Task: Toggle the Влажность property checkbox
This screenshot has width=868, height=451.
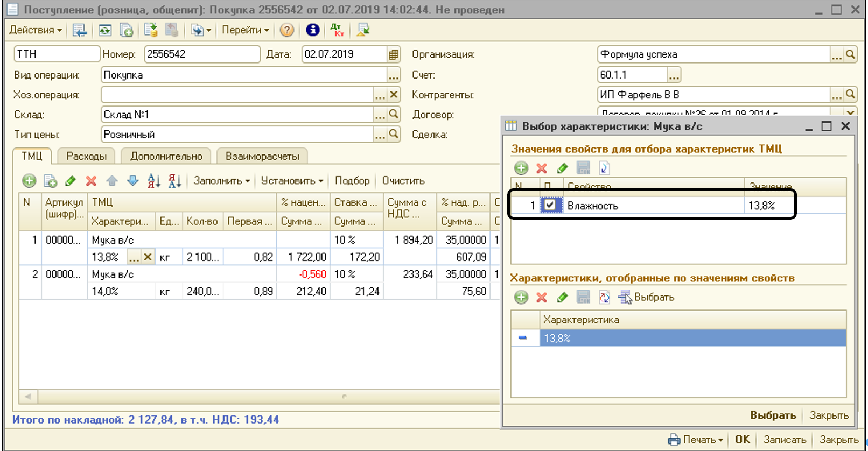Action: (550, 205)
